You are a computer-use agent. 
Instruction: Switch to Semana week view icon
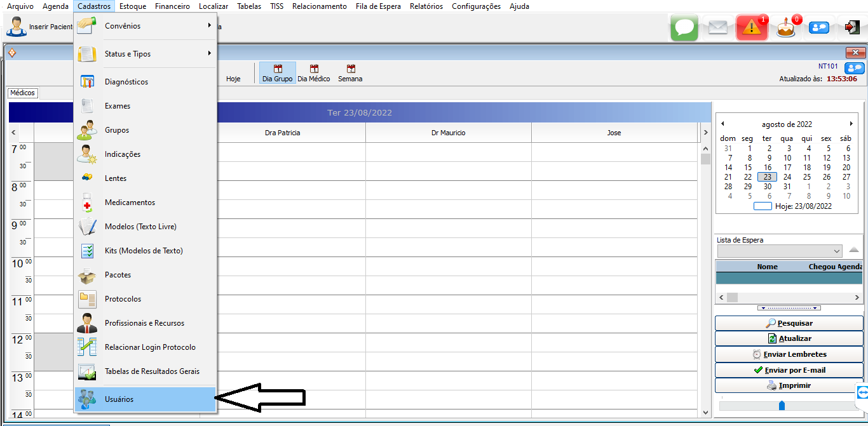pos(350,73)
